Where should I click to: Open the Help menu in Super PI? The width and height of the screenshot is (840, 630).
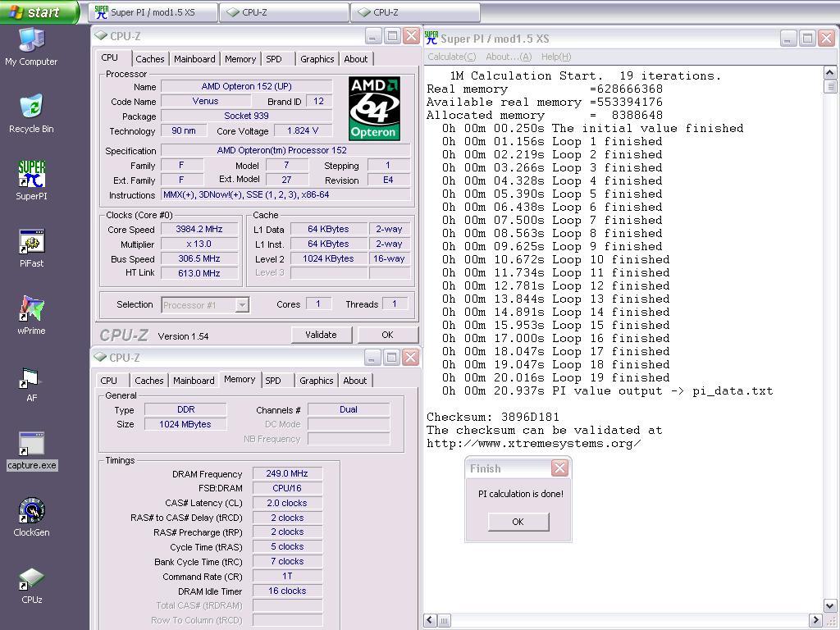pyautogui.click(x=556, y=57)
